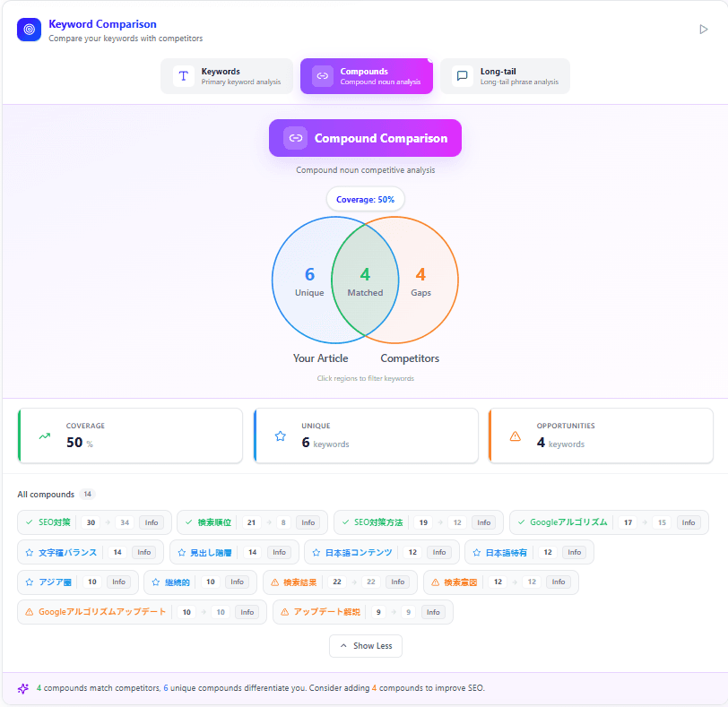Click the Keyword Comparison bullseye icon
The height and width of the screenshot is (707, 728).
click(29, 30)
